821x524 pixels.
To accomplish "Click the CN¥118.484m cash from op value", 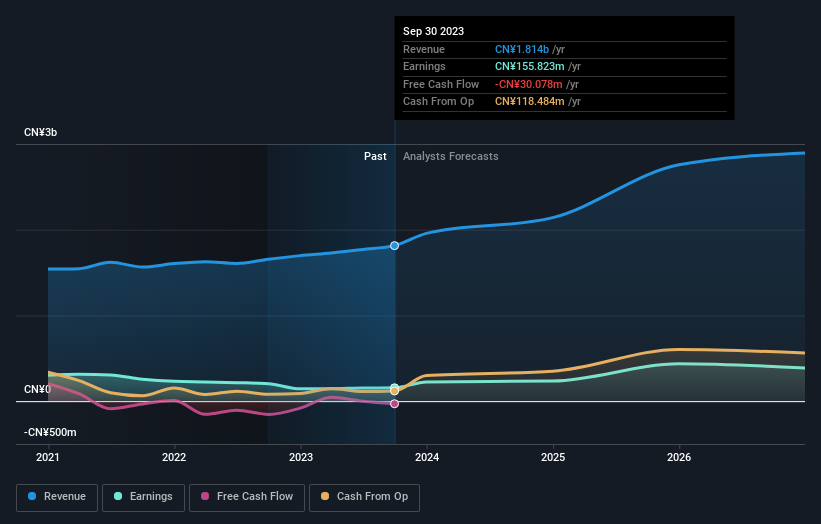I will pyautogui.click(x=530, y=102).
